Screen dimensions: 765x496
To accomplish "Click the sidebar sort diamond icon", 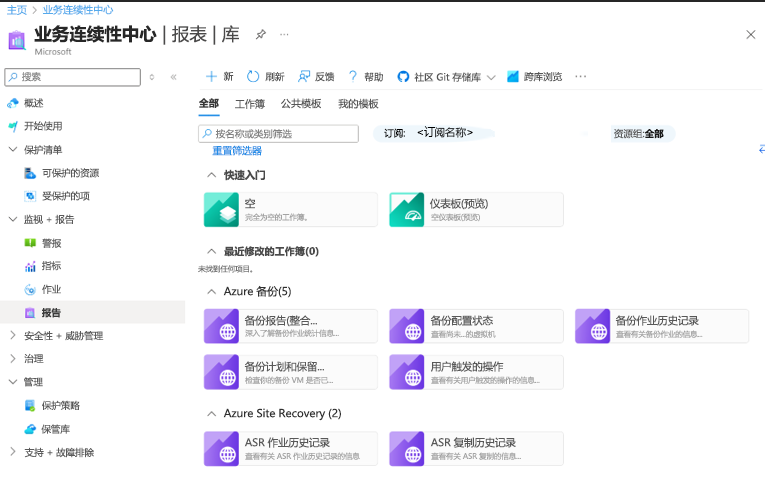I will pos(152,77).
